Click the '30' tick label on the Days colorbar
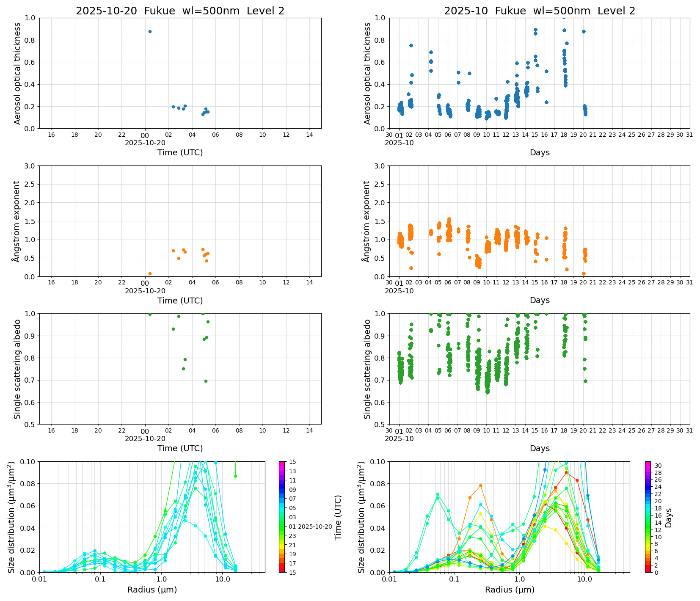Screen dimensions: 700x601 [658, 466]
